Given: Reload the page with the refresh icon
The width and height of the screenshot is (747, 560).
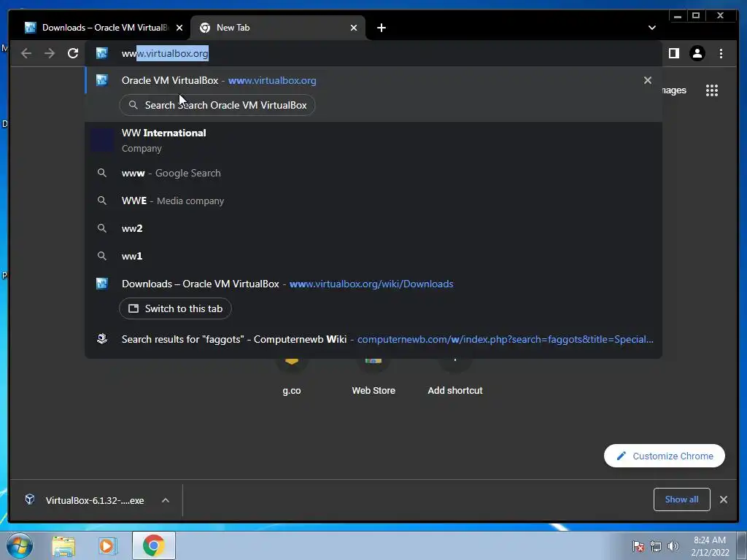Looking at the screenshot, I should coord(73,53).
